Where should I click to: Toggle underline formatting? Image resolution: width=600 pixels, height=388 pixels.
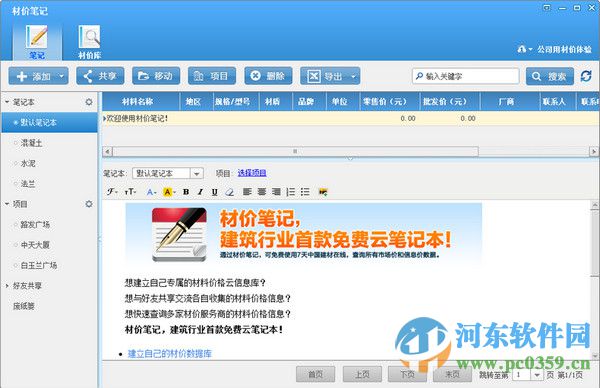click(x=214, y=192)
